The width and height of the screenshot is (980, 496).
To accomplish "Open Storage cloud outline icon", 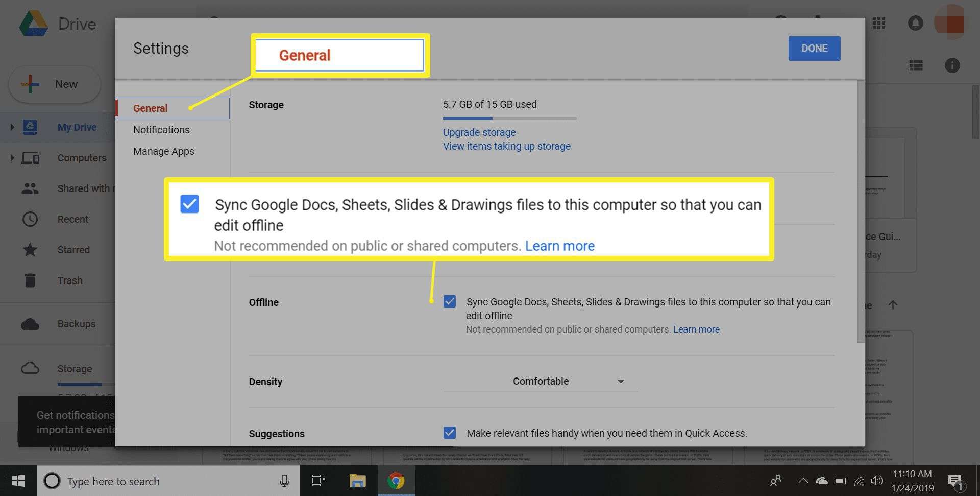I will pos(30,368).
